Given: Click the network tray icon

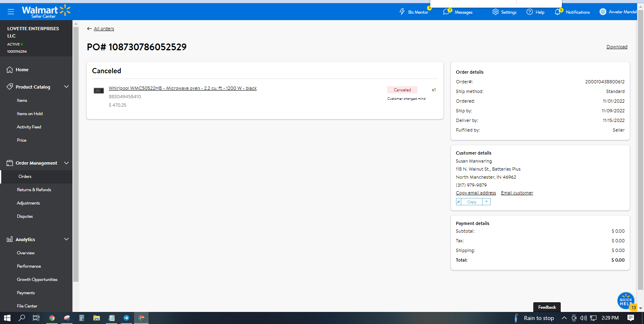Looking at the screenshot, I should click(593, 318).
